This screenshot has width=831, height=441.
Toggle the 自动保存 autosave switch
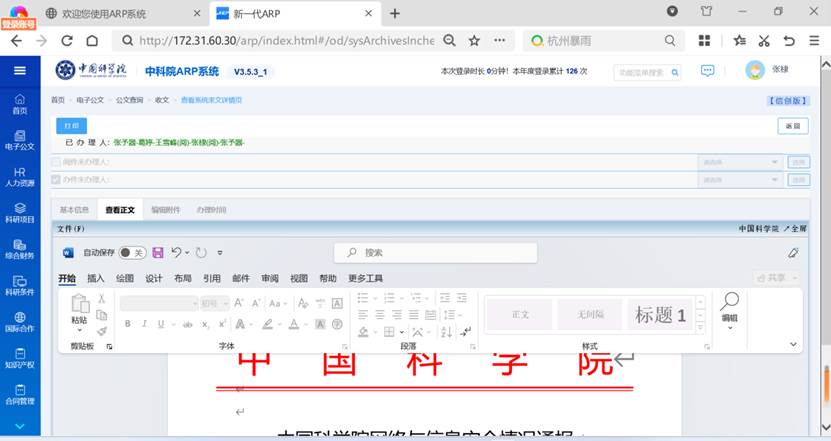click(132, 253)
